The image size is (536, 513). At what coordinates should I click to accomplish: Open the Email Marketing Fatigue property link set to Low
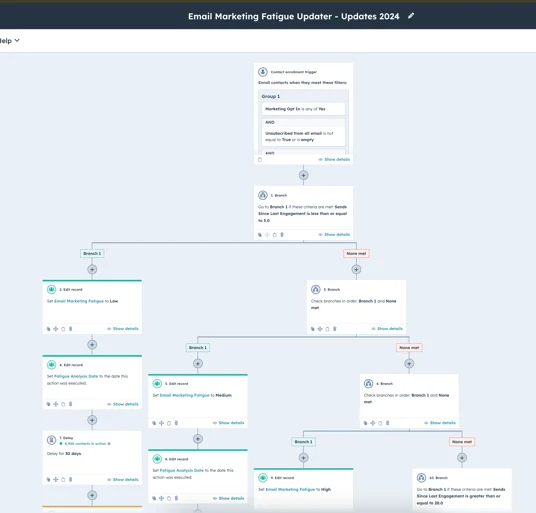point(79,301)
